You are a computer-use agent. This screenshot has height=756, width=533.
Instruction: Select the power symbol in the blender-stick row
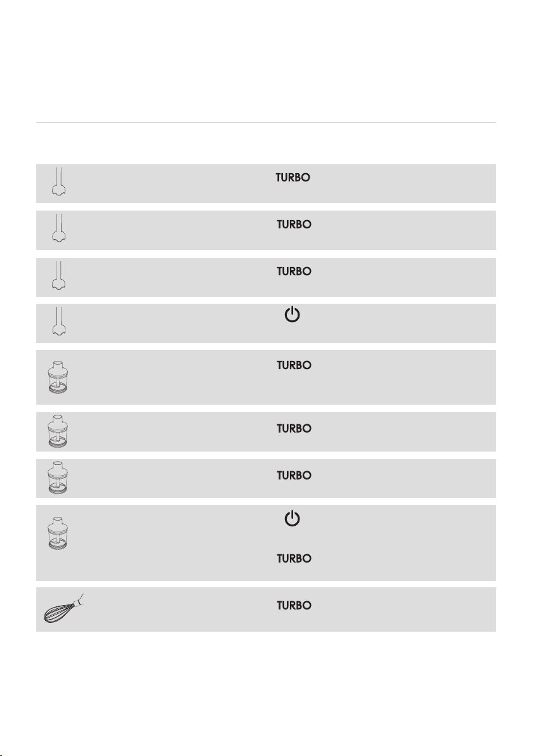point(293,315)
